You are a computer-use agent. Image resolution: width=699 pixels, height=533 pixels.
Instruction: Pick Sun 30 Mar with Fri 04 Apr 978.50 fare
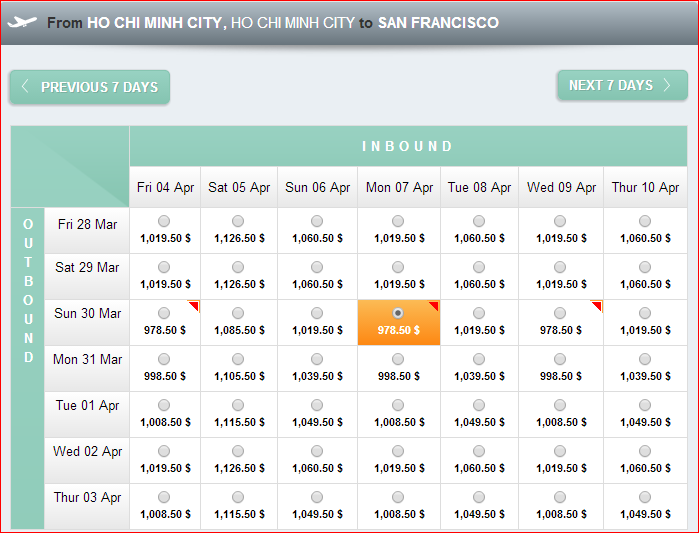tap(164, 313)
